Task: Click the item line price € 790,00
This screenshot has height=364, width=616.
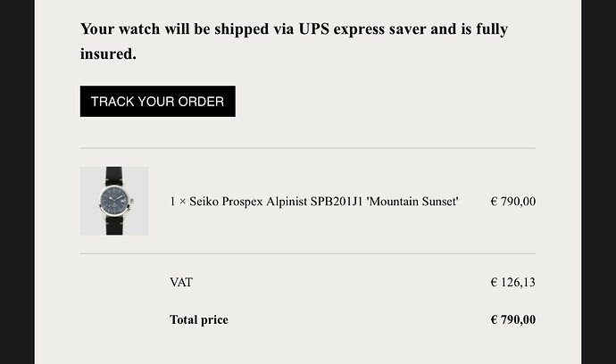Action: click(x=513, y=202)
